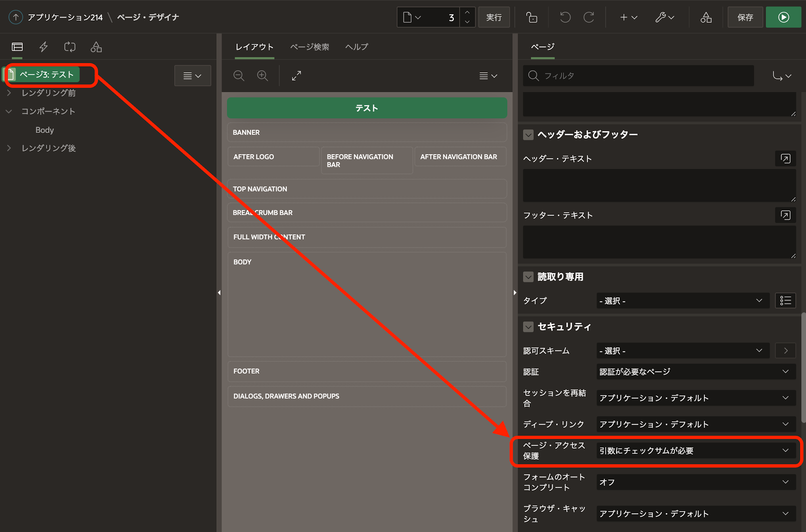Open the 認証 dropdown
Image resolution: width=806 pixels, height=532 pixels.
point(696,372)
